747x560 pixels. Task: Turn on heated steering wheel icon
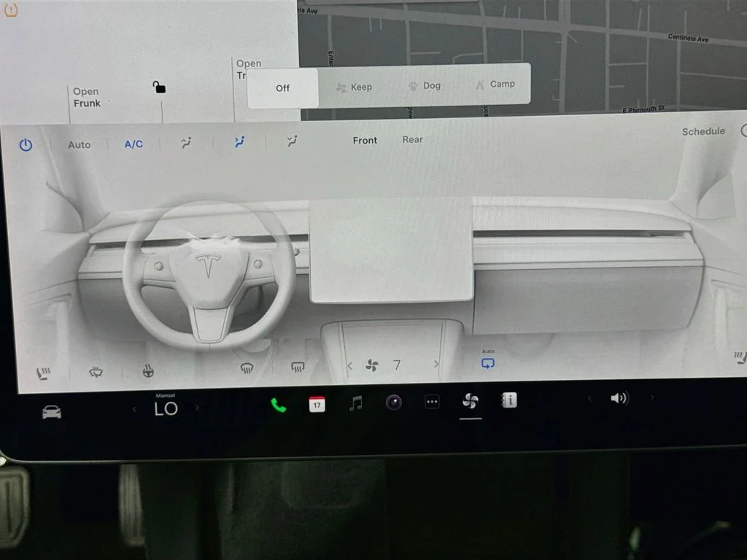148,370
